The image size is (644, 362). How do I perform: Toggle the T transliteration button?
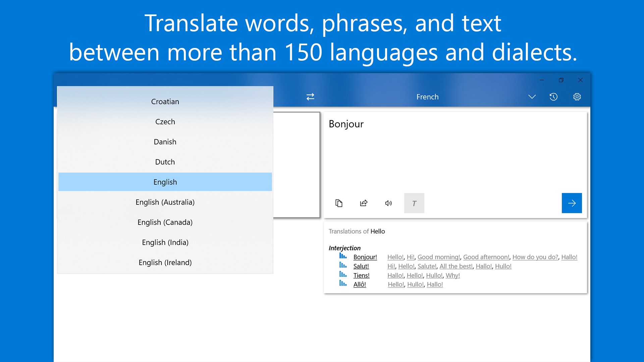414,203
